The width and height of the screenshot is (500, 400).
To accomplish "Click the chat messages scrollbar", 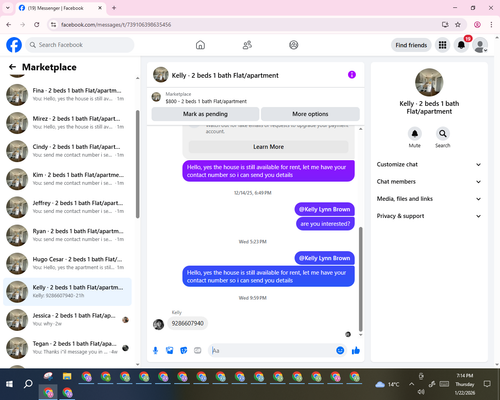I will (x=360, y=279).
